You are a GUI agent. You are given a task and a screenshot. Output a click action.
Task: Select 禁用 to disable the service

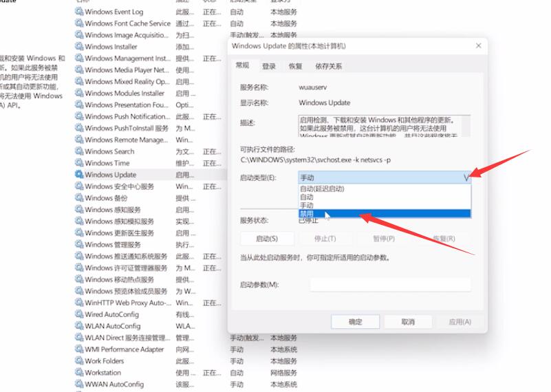pos(385,214)
